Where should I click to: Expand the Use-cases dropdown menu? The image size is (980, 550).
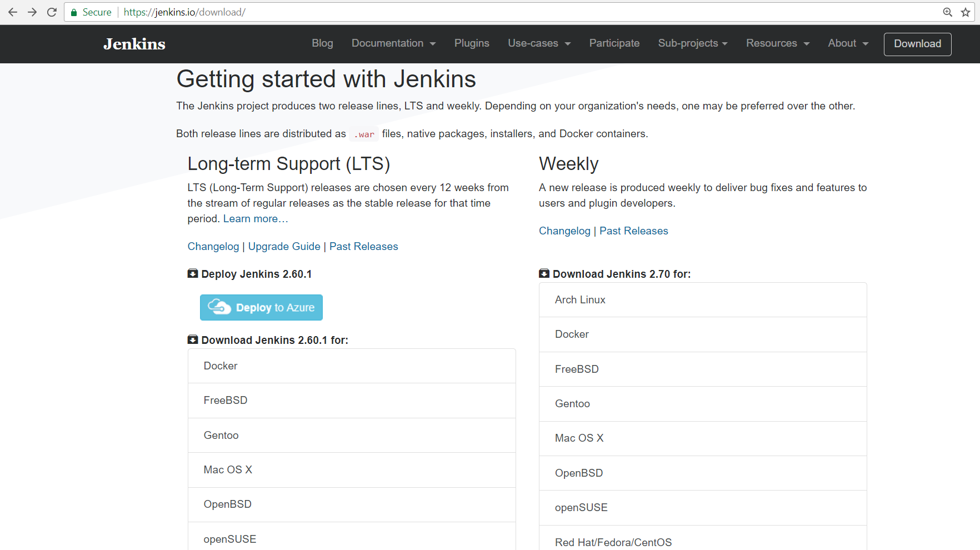click(539, 43)
